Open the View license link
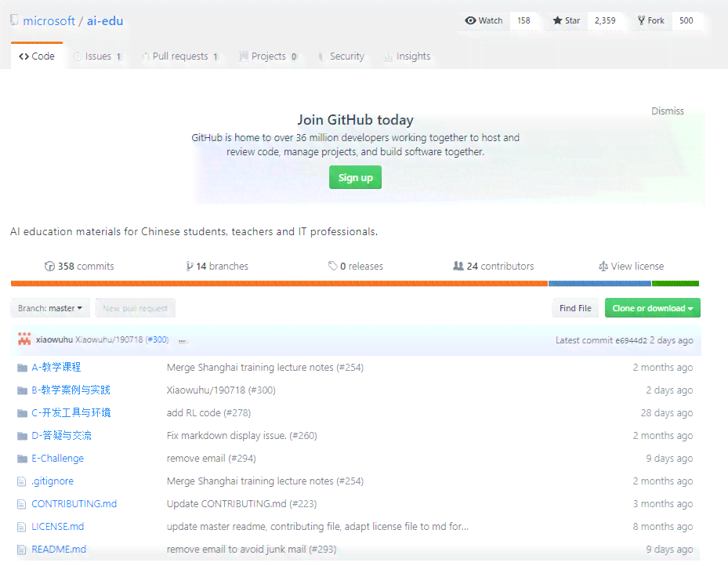The height and width of the screenshot is (566, 728). pos(632,266)
